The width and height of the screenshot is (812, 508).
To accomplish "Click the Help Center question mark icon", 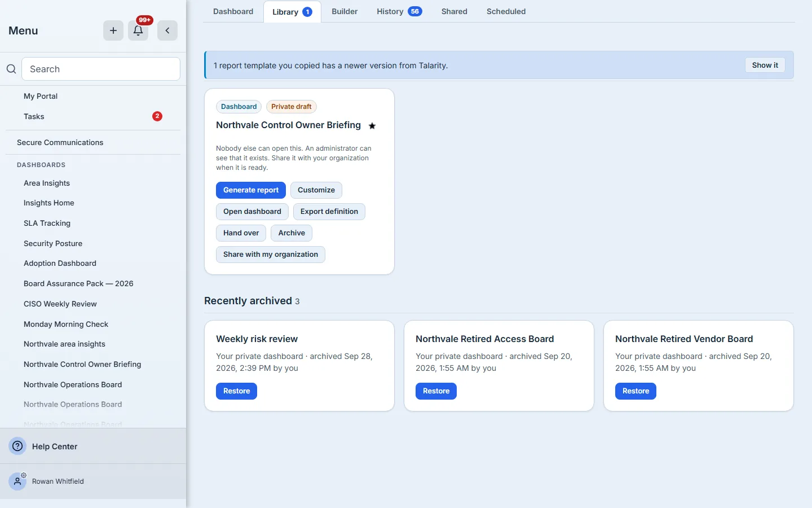I will [x=18, y=446].
